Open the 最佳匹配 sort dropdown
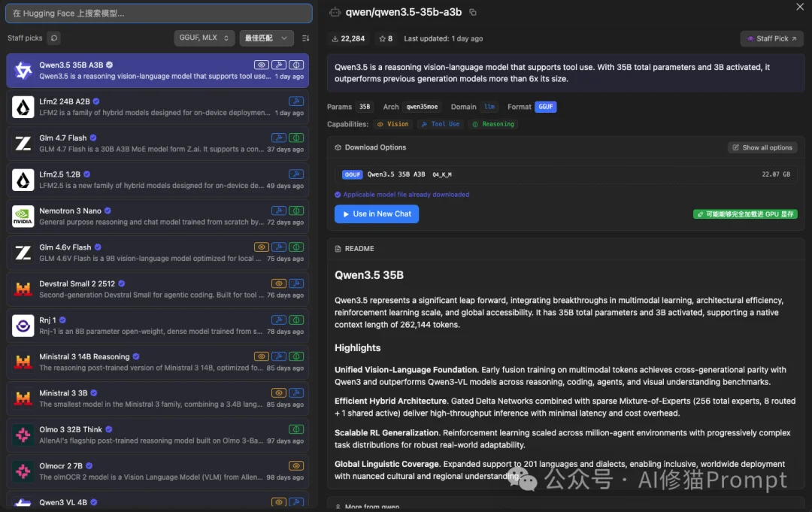The height and width of the screenshot is (512, 812). point(266,38)
